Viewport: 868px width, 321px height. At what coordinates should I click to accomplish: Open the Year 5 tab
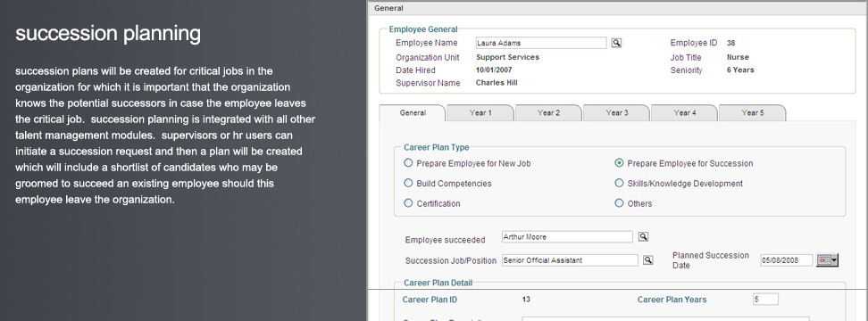pyautogui.click(x=752, y=112)
